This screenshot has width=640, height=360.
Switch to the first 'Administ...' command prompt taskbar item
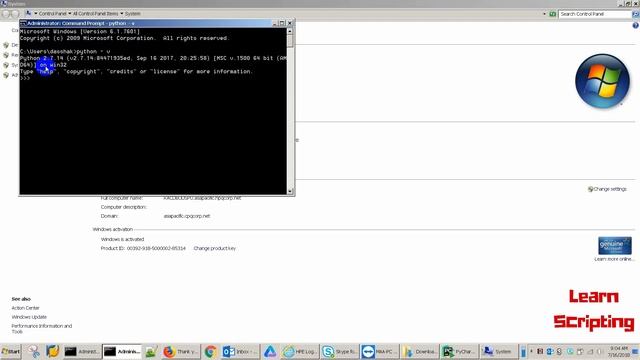click(x=82, y=351)
